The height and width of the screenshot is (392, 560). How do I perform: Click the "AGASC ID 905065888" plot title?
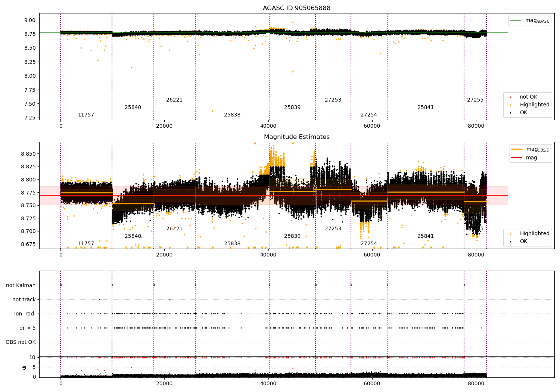point(296,8)
